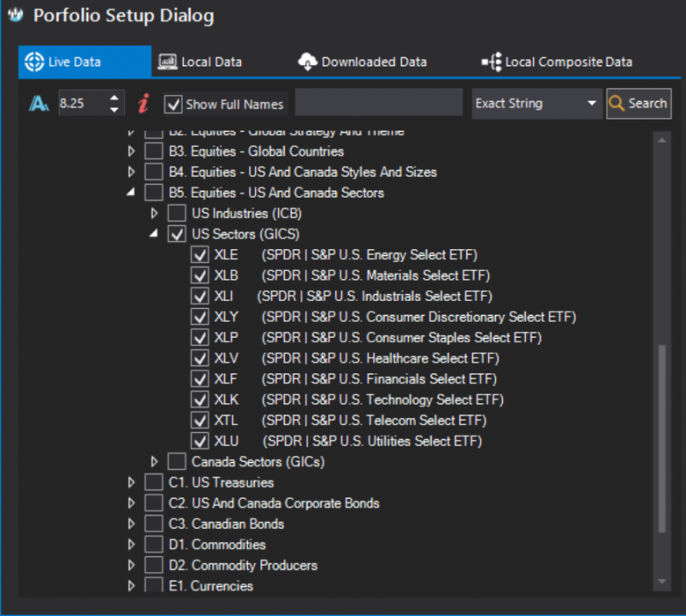Open the Local Data tab
The image size is (686, 616).
point(200,62)
